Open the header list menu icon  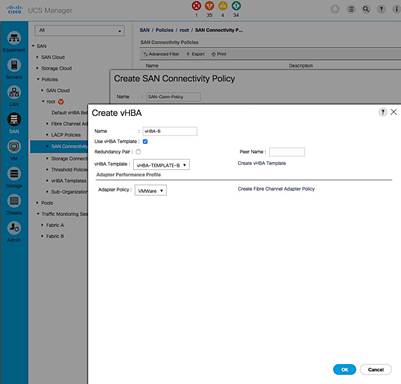click(x=351, y=9)
